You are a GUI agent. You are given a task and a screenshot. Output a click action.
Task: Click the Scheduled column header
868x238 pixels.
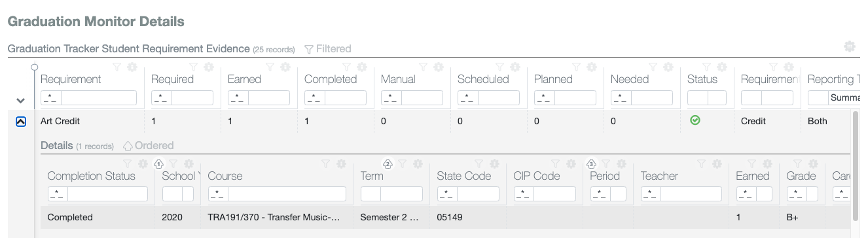[x=483, y=79]
